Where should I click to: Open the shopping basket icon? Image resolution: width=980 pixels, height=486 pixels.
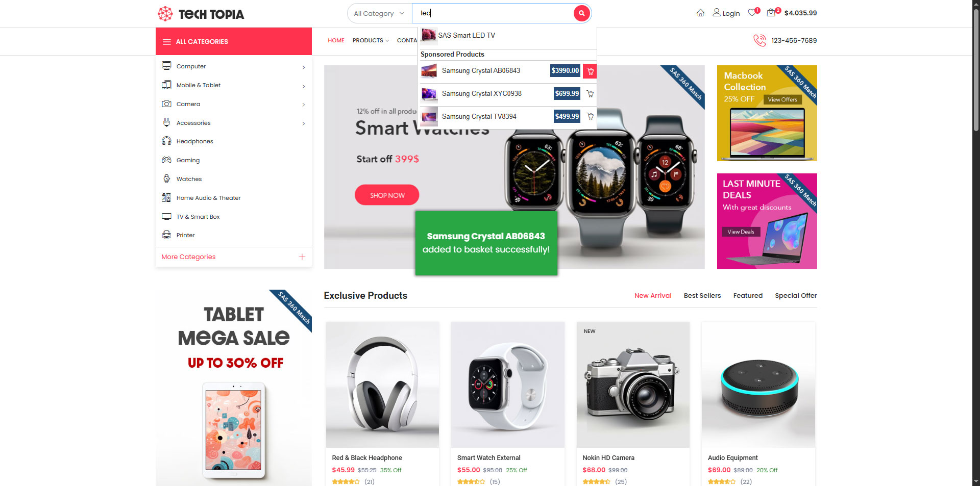[771, 13]
